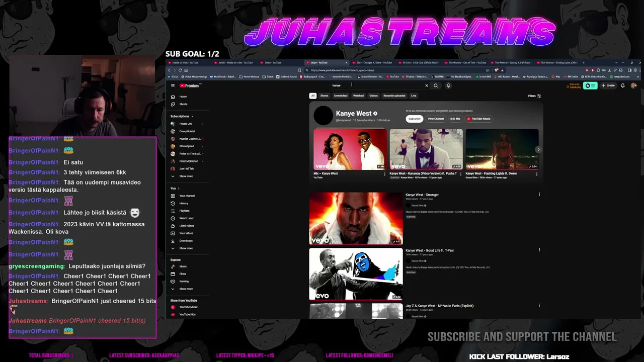This screenshot has height=362, width=644.
Task: Select the Live filter chip
Action: point(414,96)
